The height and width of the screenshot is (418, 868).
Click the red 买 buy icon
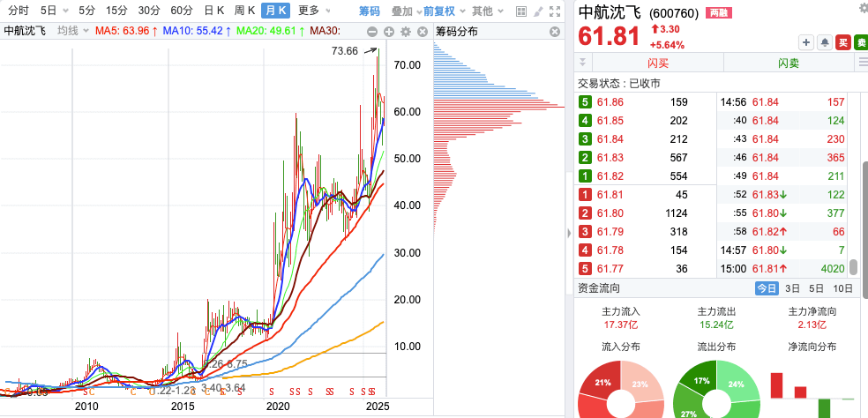coord(843,42)
